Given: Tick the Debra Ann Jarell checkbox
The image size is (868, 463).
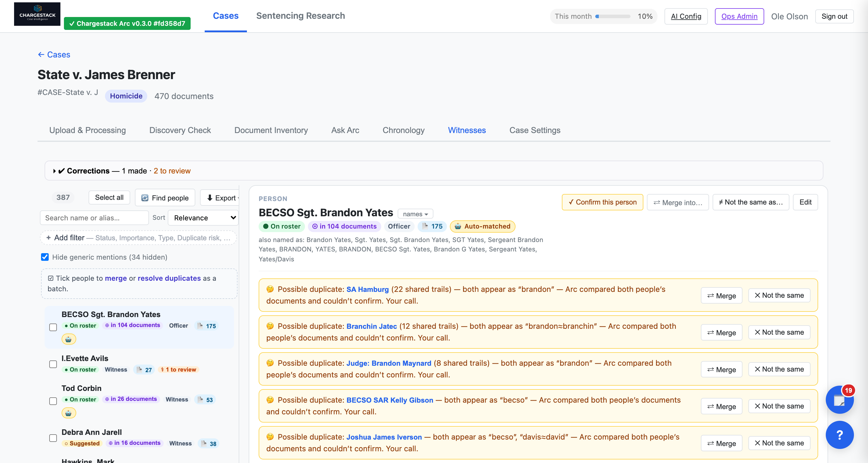Looking at the screenshot, I should point(53,438).
